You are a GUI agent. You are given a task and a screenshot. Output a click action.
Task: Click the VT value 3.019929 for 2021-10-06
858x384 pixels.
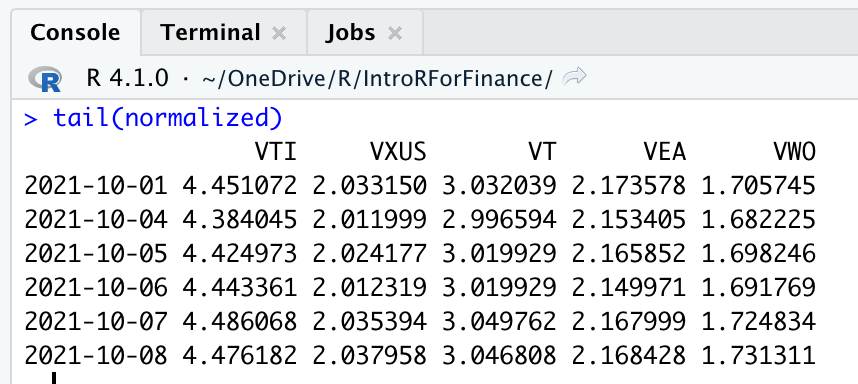click(x=499, y=288)
